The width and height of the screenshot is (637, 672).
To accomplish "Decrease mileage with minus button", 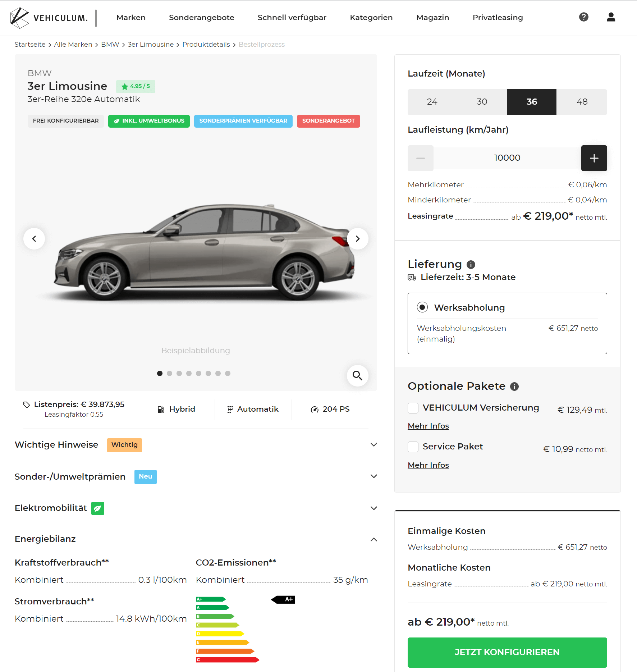I will [x=421, y=158].
